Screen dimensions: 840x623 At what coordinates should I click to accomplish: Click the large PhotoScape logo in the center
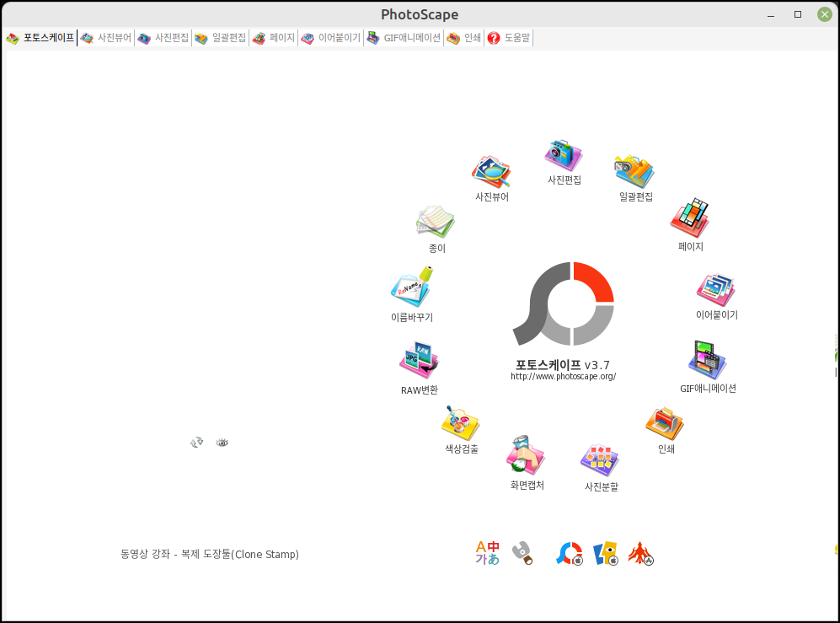(x=564, y=303)
